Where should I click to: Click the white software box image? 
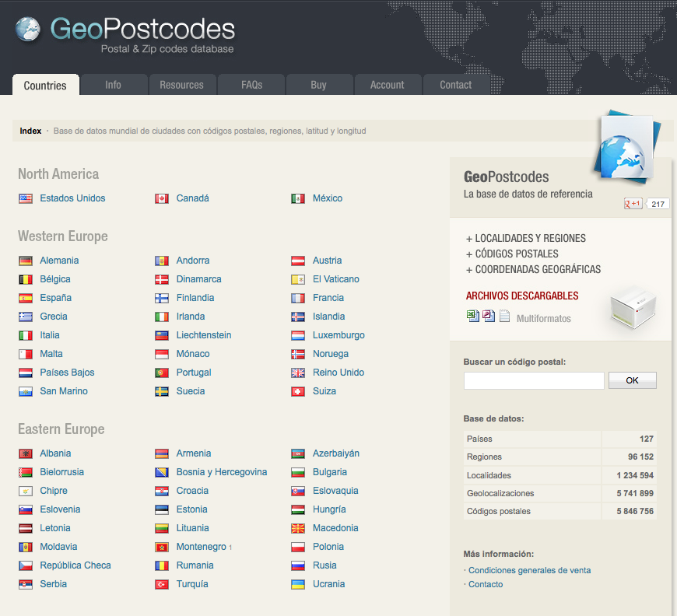(633, 308)
